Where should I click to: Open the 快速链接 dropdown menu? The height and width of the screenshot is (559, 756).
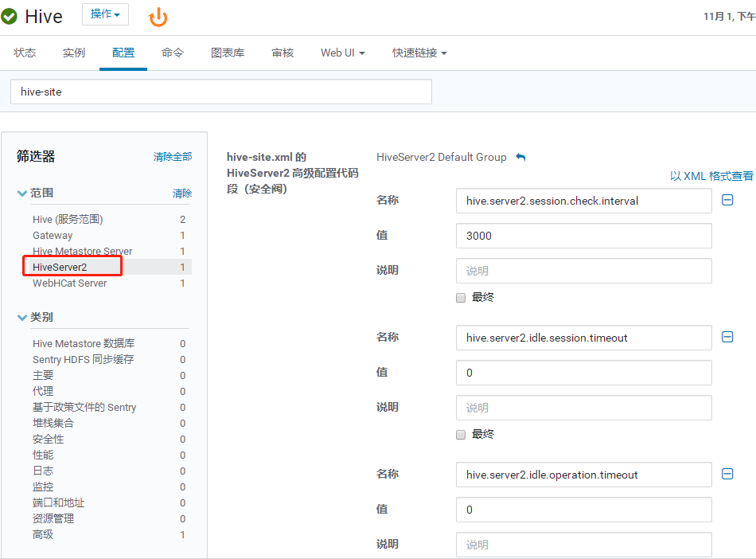coord(419,53)
